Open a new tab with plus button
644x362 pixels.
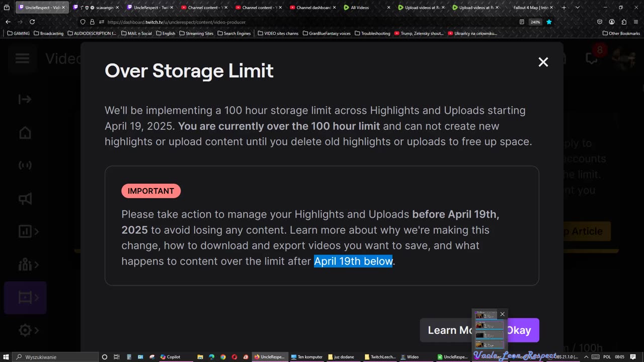tap(563, 8)
